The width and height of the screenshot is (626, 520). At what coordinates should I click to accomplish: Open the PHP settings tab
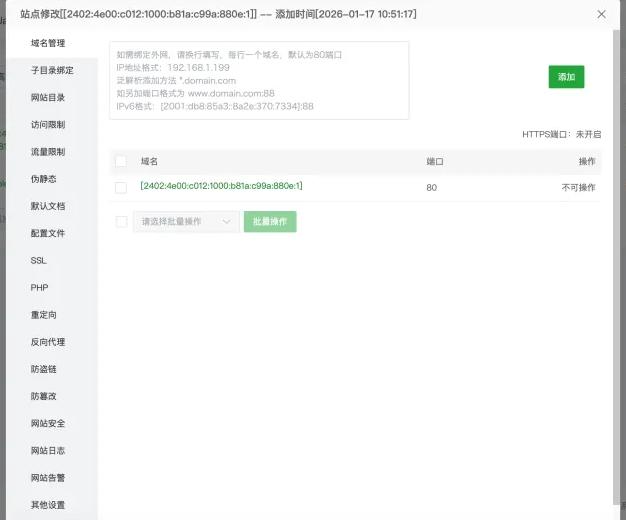tap(40, 287)
